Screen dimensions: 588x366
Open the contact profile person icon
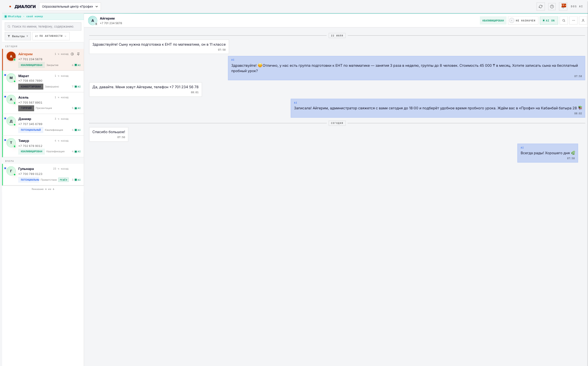(x=583, y=21)
